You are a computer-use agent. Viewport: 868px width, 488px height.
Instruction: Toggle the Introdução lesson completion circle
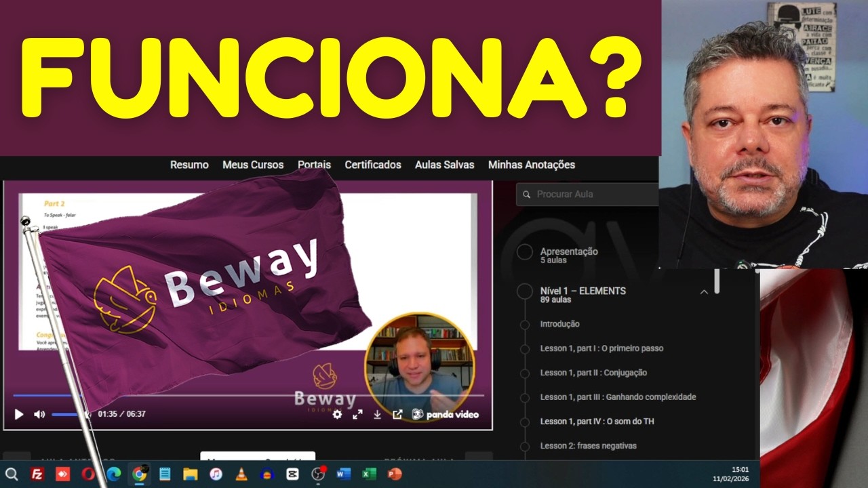[525, 325]
